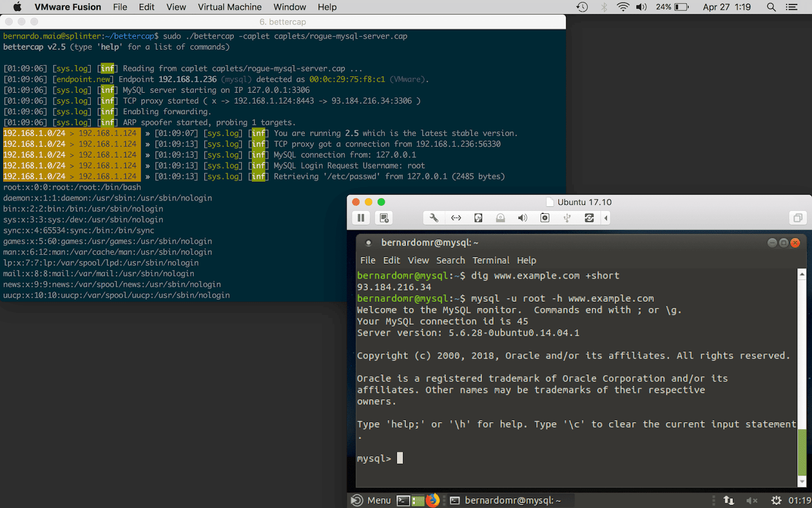Viewport: 812px width, 508px height.
Task: Click the muted volume tray icon
Action: (752, 500)
